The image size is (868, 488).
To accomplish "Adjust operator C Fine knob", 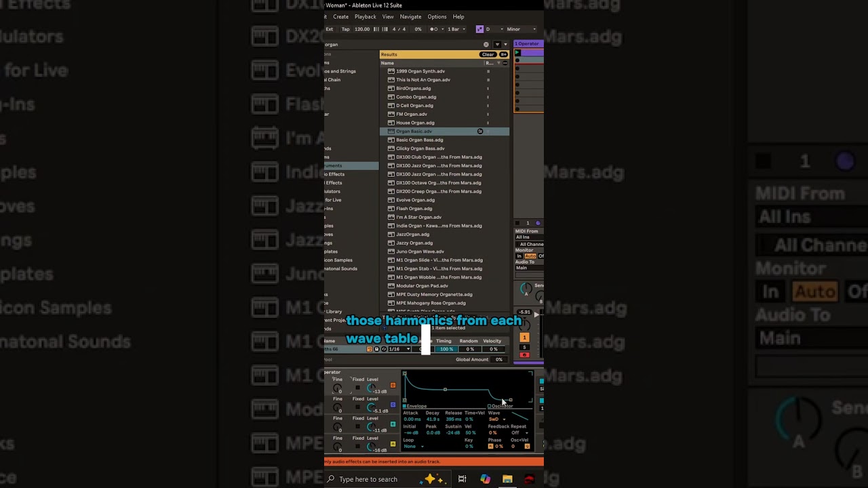I will (x=338, y=408).
